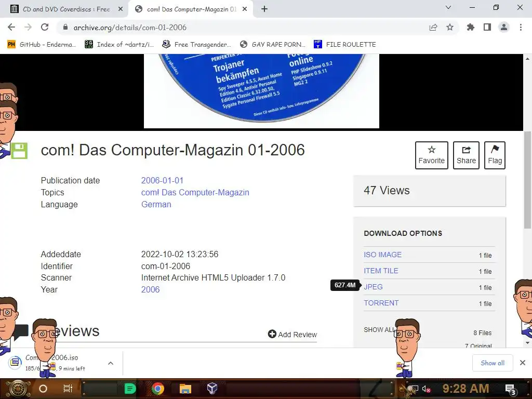
Task: Click the Share button for this item
Action: click(x=466, y=155)
